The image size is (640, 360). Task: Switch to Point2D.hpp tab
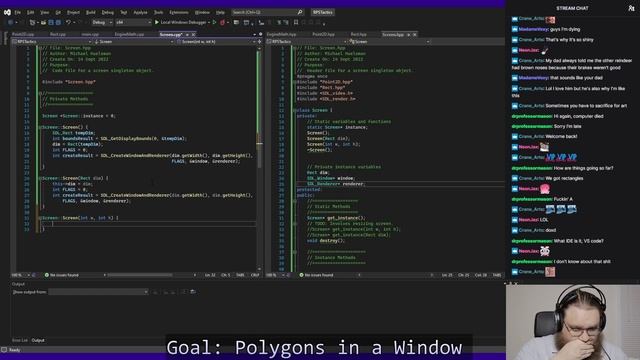324,35
